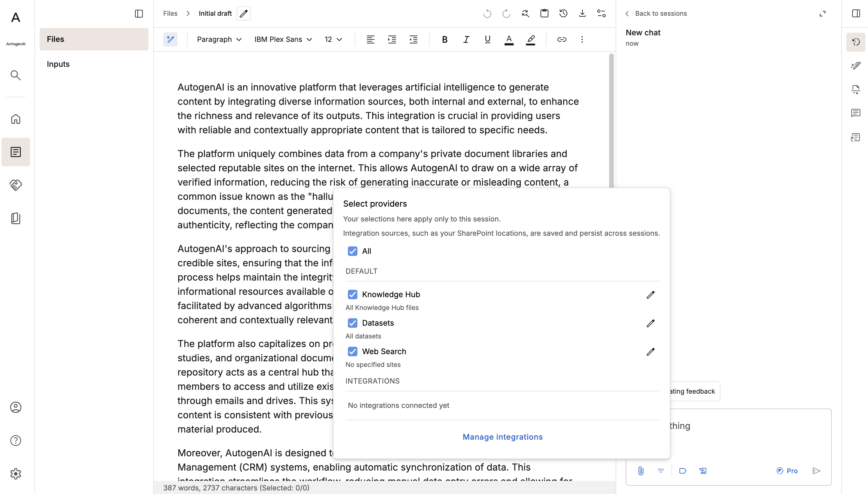Viewport: 868px width, 494px height.
Task: Uncheck the Datasets checkbox
Action: [x=352, y=323]
